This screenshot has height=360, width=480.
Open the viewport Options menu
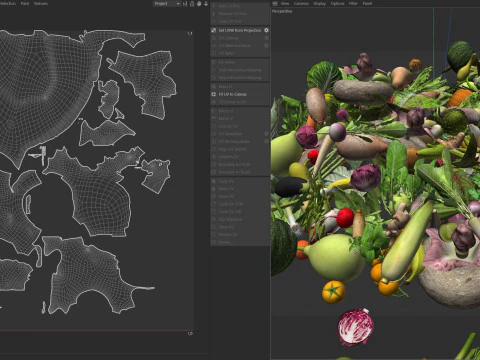(337, 3)
